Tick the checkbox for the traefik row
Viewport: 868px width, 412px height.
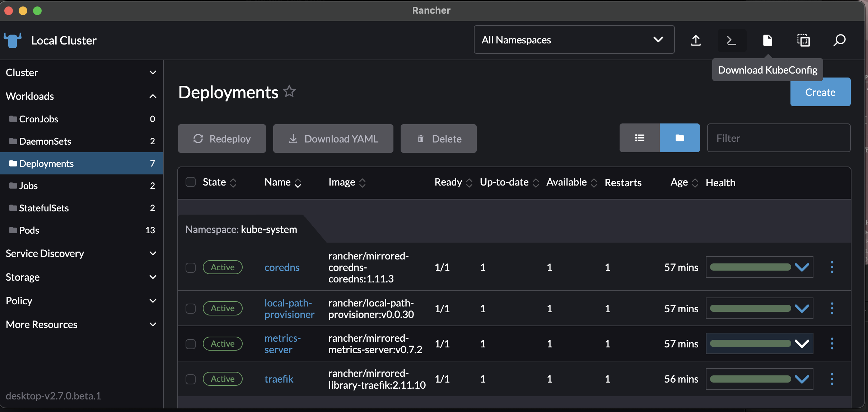pos(191,379)
